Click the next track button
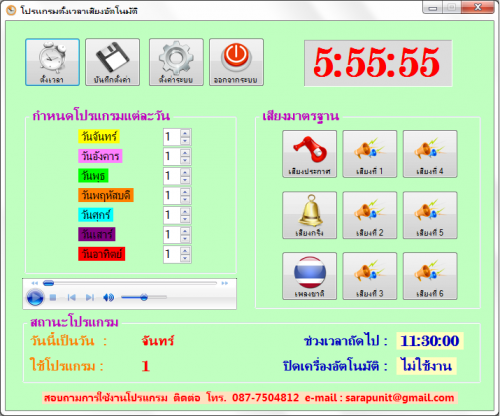This screenshot has height=416, width=500. coord(90,297)
